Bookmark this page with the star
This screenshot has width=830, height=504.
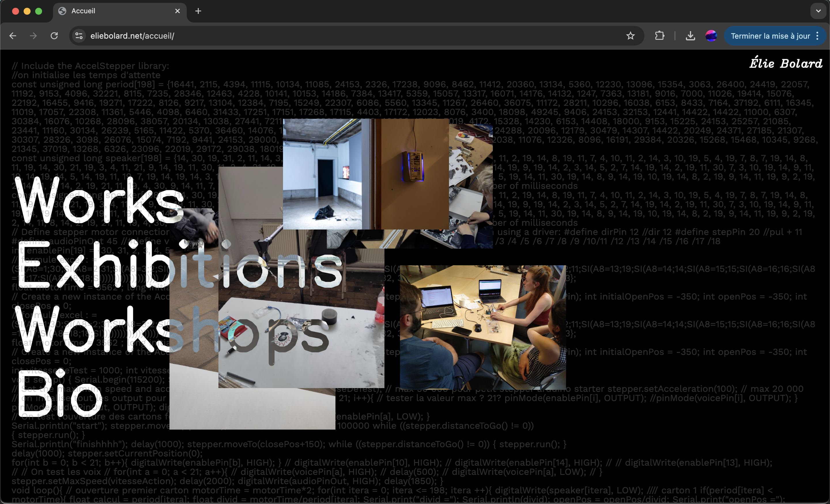tap(630, 36)
